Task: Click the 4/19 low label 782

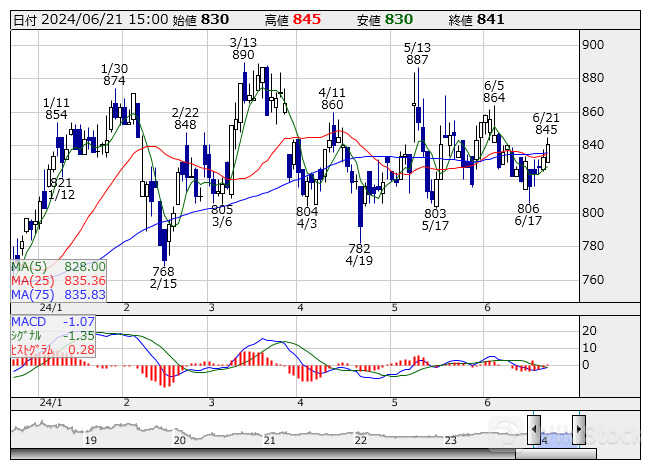Action: pyautogui.click(x=359, y=247)
